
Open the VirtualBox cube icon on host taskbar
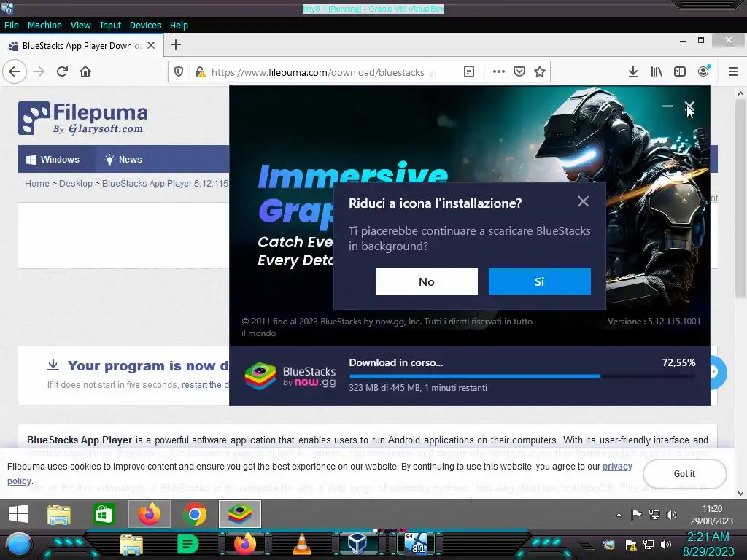357,543
